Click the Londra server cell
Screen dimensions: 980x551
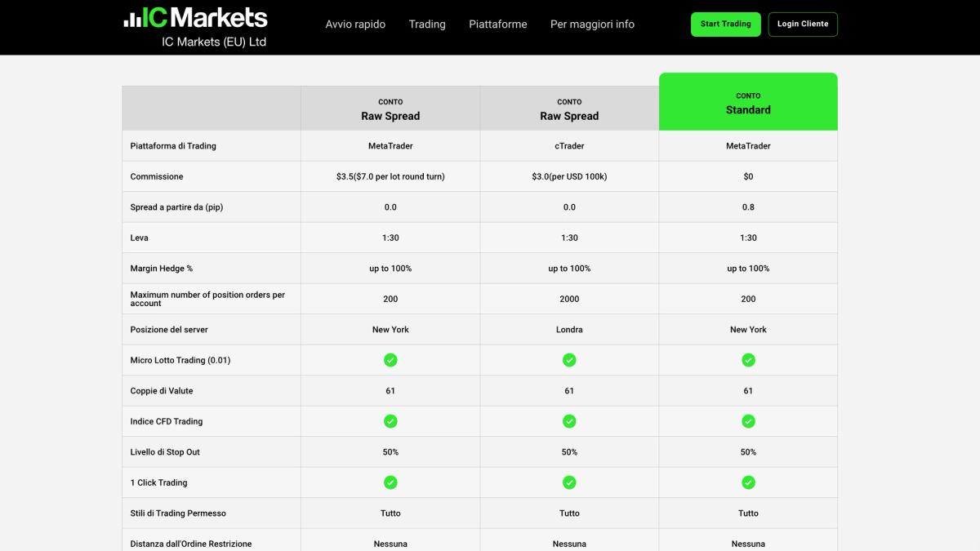(x=569, y=330)
